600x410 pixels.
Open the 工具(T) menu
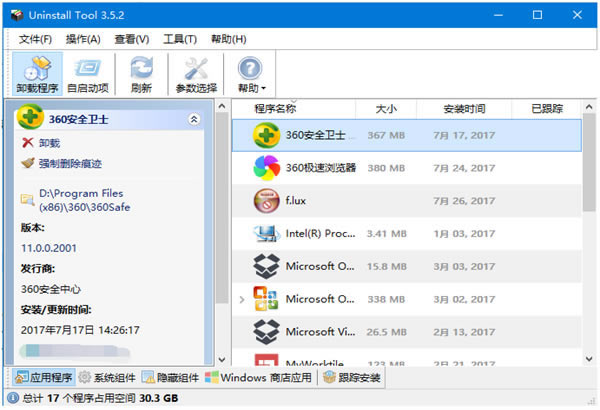(180, 39)
